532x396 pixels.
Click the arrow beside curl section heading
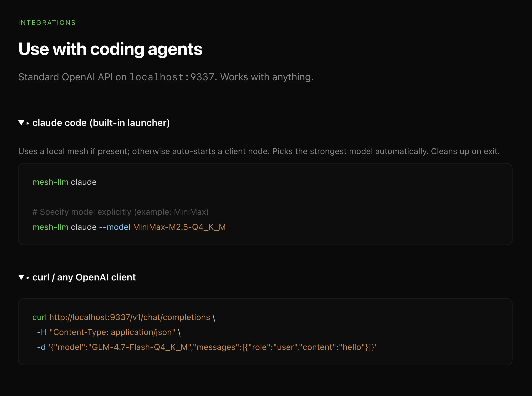28,277
